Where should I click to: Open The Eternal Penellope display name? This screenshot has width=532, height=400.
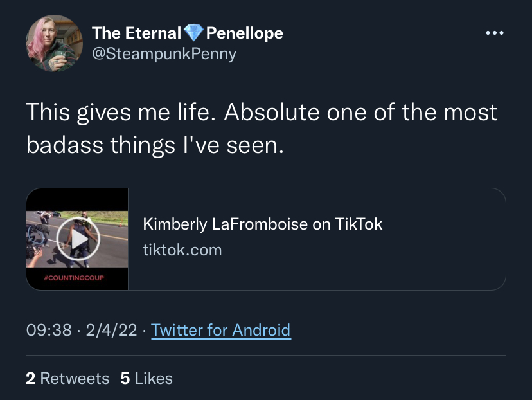[187, 33]
